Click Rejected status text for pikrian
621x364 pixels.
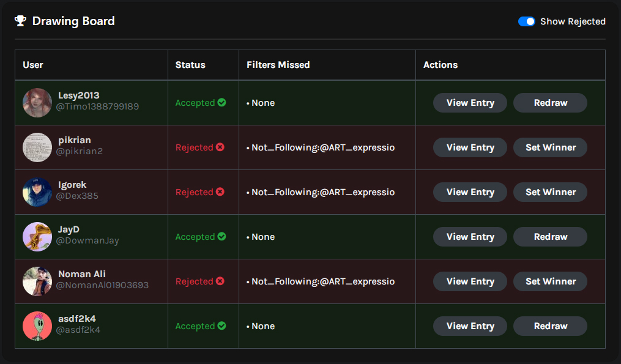point(194,147)
